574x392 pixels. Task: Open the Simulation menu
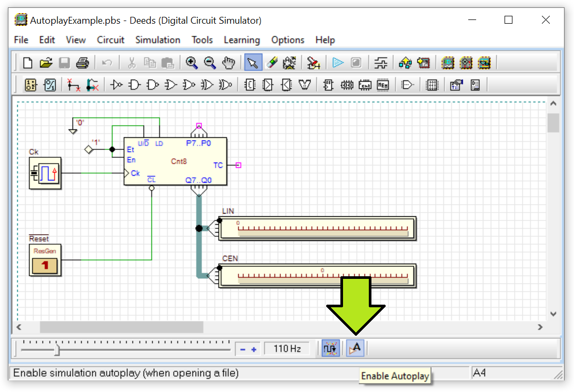click(x=158, y=40)
